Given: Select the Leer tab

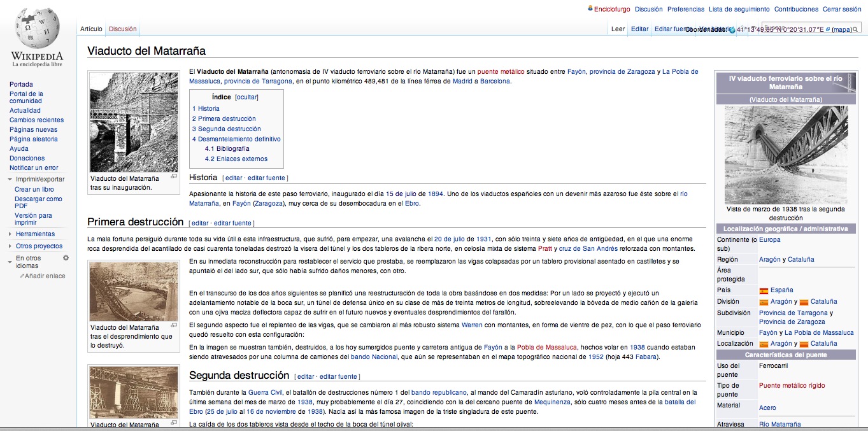Looking at the screenshot, I should click(x=618, y=29).
